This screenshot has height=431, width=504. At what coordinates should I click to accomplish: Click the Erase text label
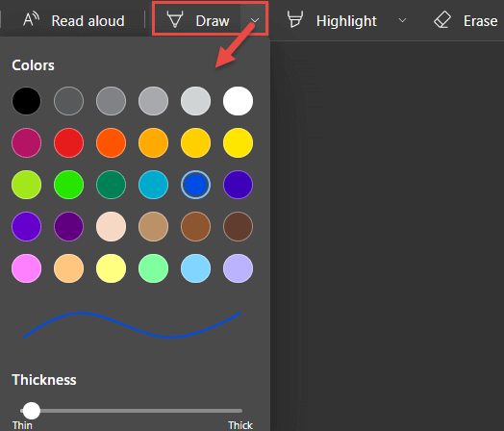(480, 21)
